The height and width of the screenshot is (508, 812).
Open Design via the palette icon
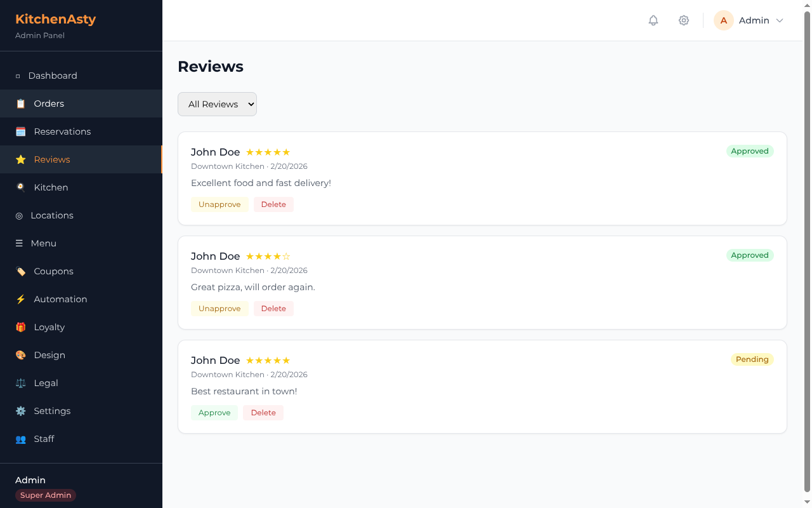(20, 354)
